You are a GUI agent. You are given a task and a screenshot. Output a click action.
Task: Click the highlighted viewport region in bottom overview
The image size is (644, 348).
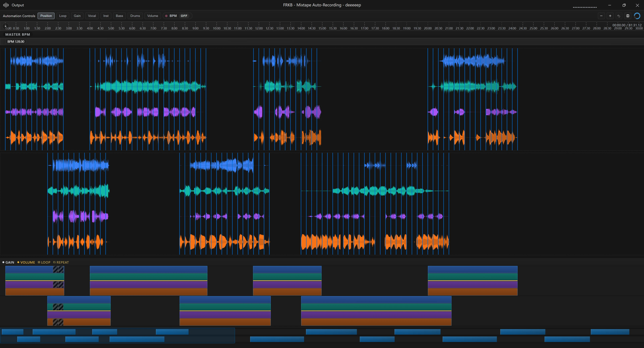point(118,335)
